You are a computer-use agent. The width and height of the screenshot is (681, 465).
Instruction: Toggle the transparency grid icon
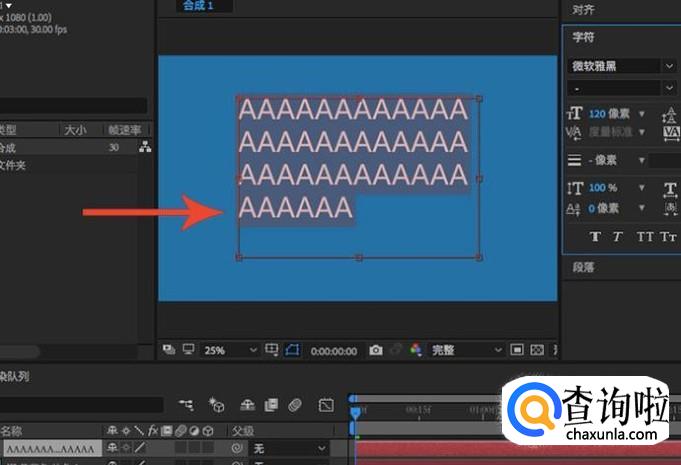[x=537, y=350]
